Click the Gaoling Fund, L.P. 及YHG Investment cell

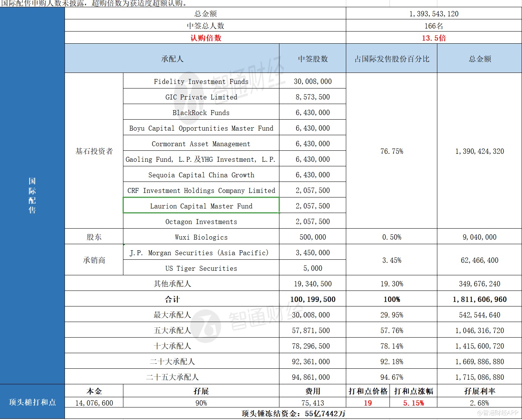coord(201,159)
